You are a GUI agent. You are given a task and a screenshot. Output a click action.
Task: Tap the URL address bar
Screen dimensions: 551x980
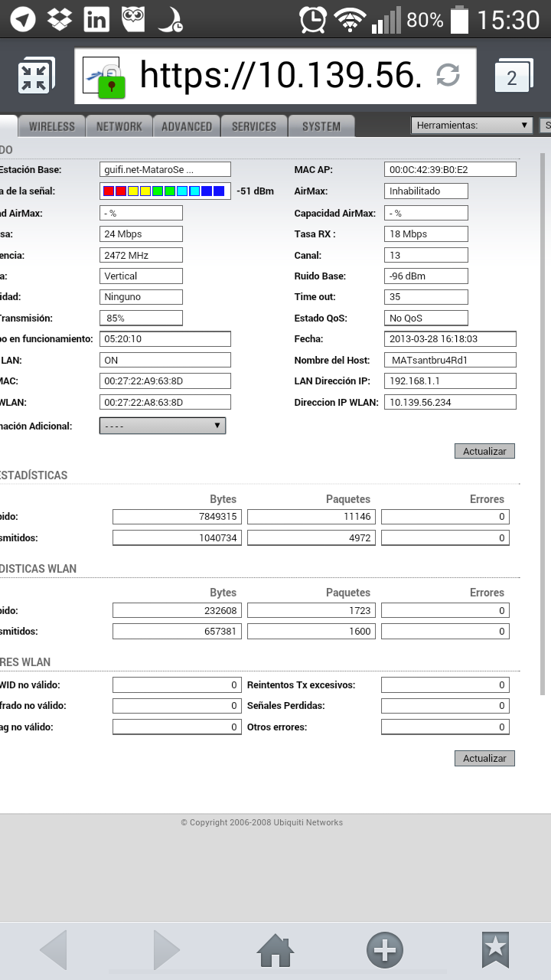[275, 76]
